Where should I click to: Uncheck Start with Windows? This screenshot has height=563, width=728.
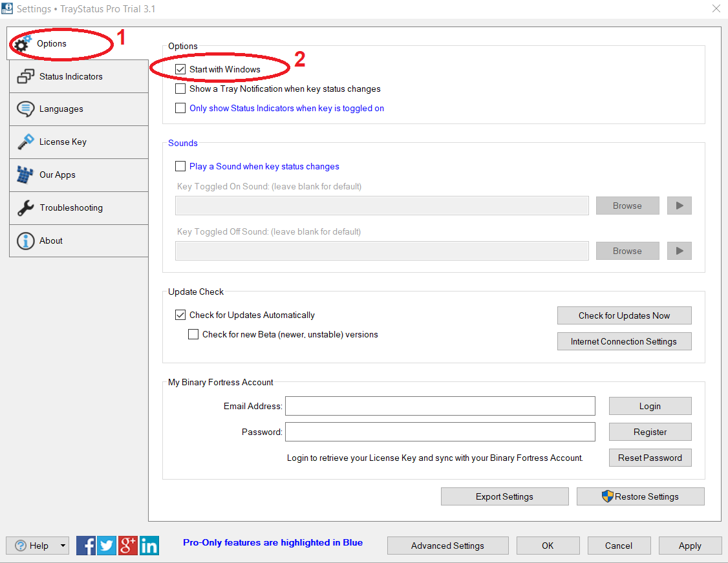tap(180, 69)
